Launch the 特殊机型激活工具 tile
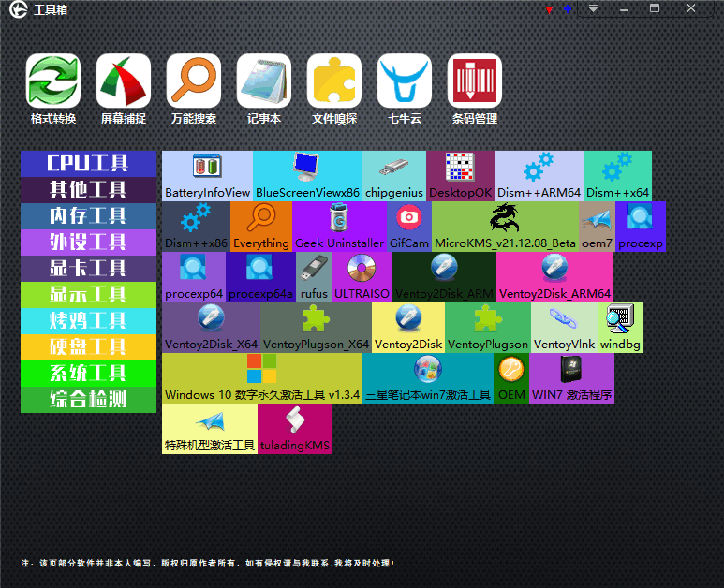Image resolution: width=724 pixels, height=588 pixels. click(210, 429)
